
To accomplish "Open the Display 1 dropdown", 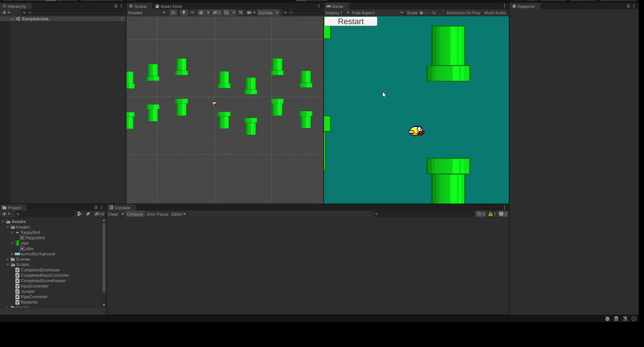I will point(337,13).
